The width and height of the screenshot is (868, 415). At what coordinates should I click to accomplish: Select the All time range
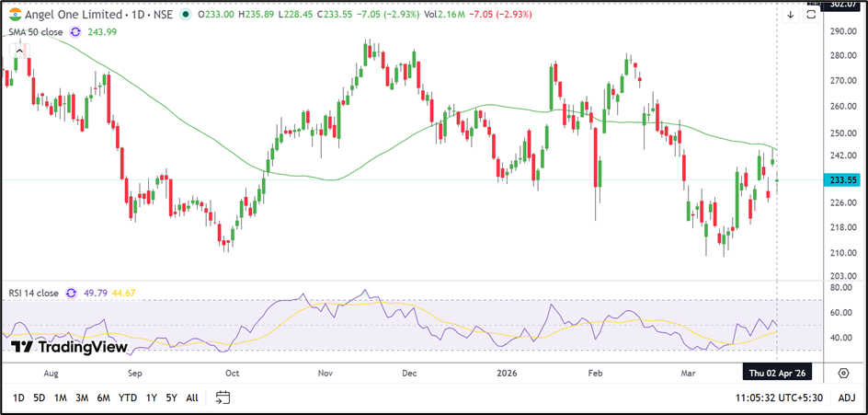(191, 398)
